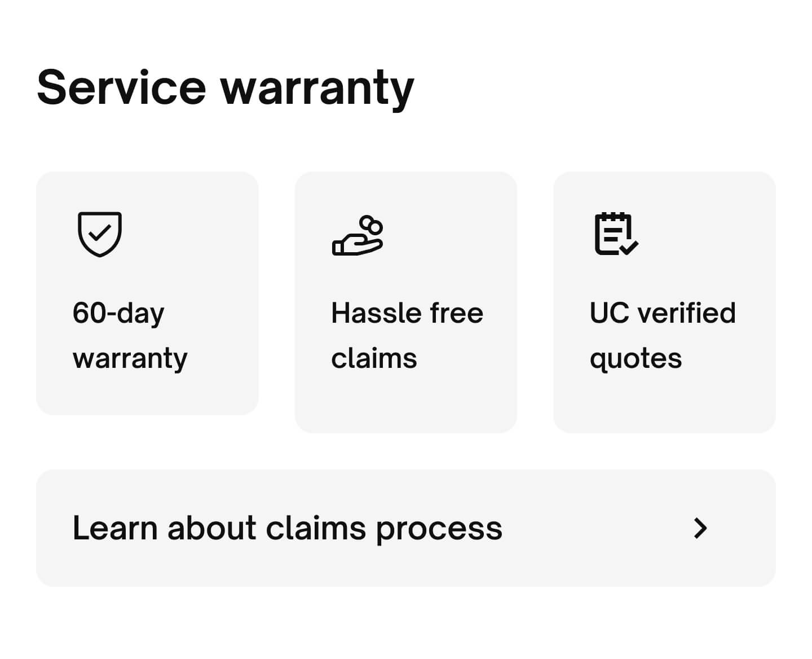
Task: Click the Hassle free claims label
Action: 407,335
